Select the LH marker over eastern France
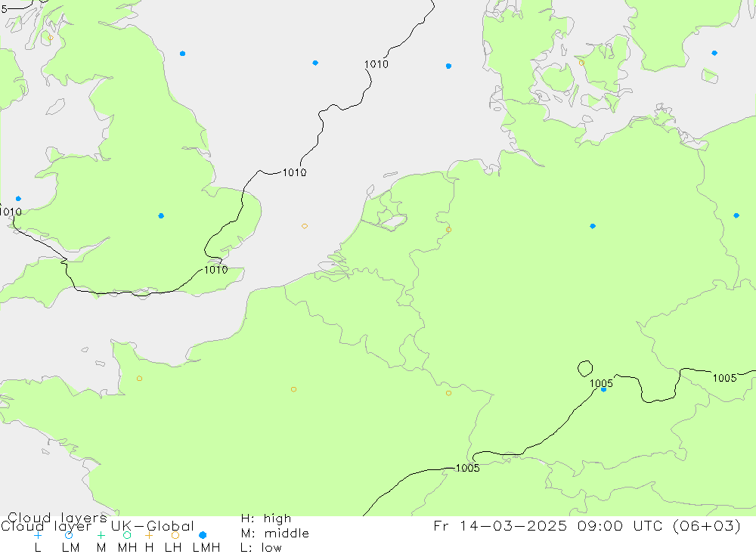 (448, 394)
